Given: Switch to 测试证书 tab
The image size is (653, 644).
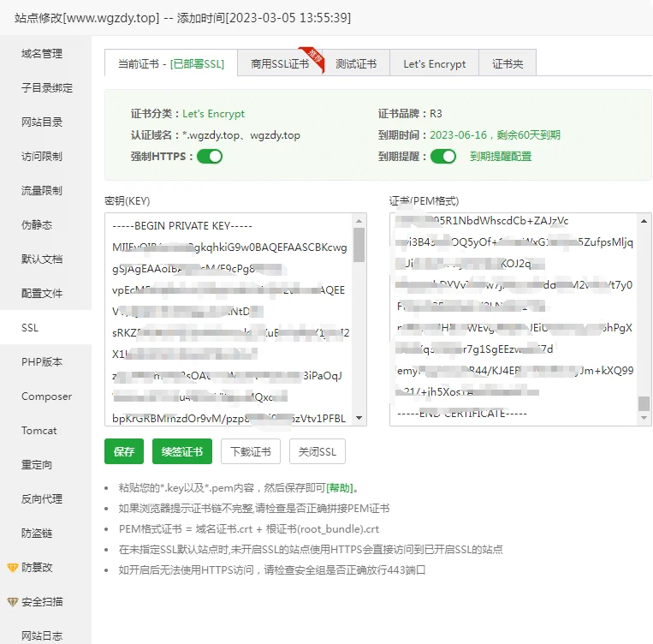Looking at the screenshot, I should click(356, 63).
